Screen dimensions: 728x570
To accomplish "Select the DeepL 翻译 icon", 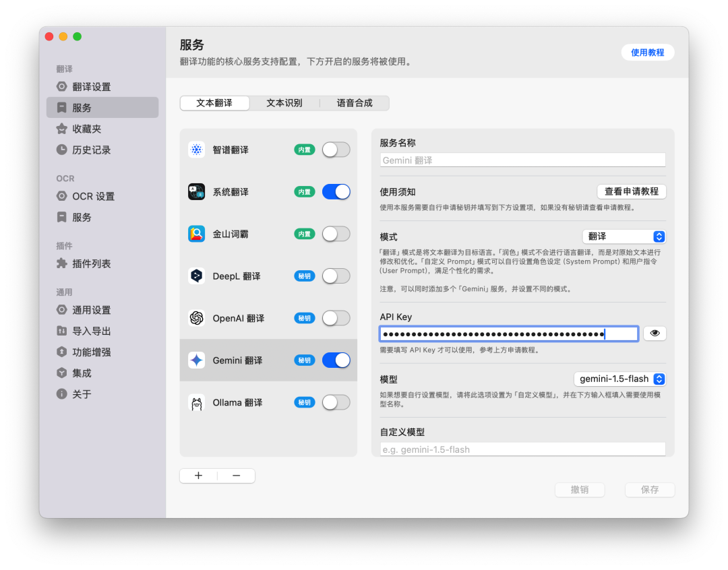I will (x=197, y=276).
